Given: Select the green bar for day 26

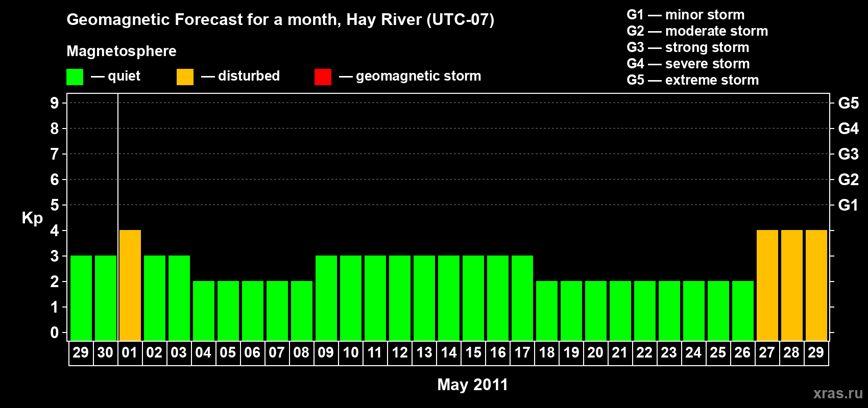Looking at the screenshot, I should [x=743, y=311].
